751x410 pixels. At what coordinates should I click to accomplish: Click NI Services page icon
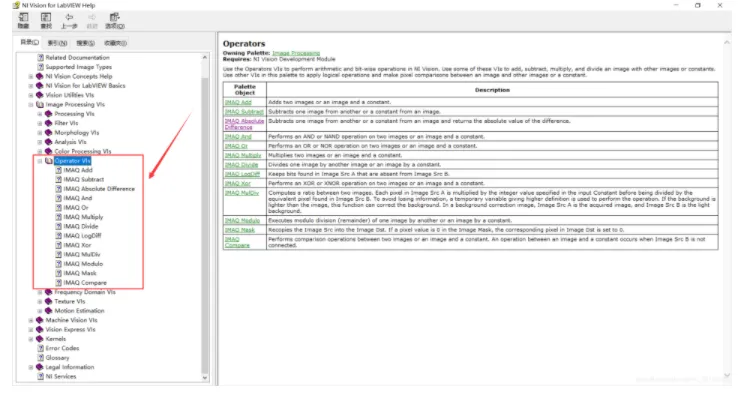coord(41,376)
